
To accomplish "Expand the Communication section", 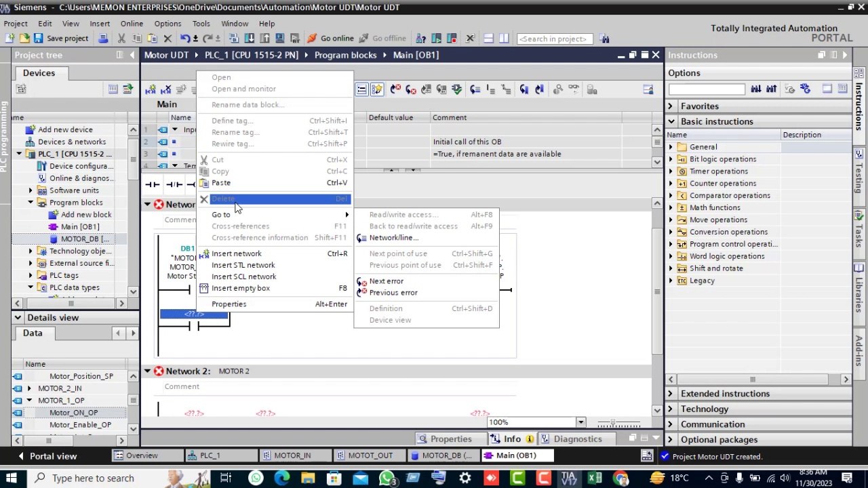I will point(671,425).
